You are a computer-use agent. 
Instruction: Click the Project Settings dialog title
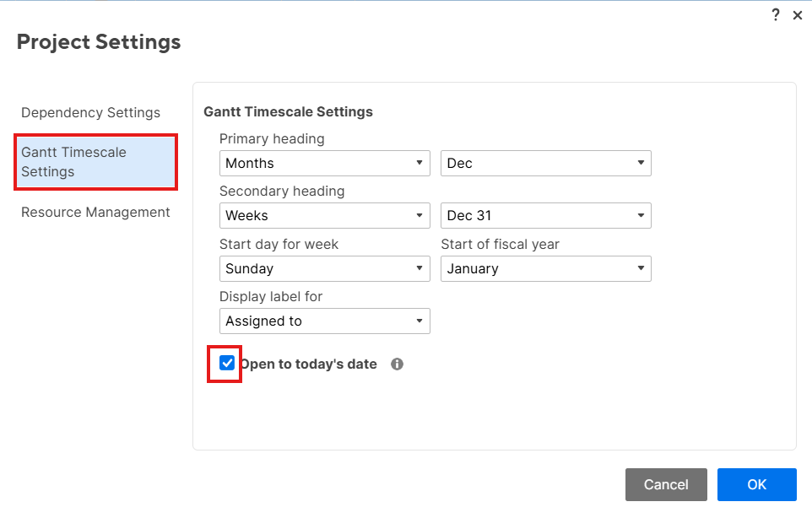99,41
